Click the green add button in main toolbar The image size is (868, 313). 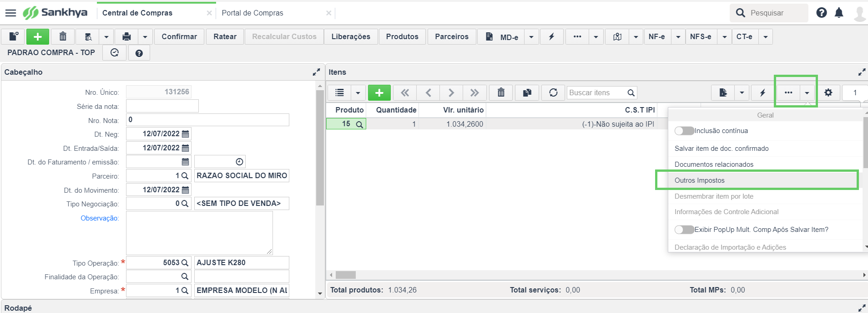pos(38,36)
